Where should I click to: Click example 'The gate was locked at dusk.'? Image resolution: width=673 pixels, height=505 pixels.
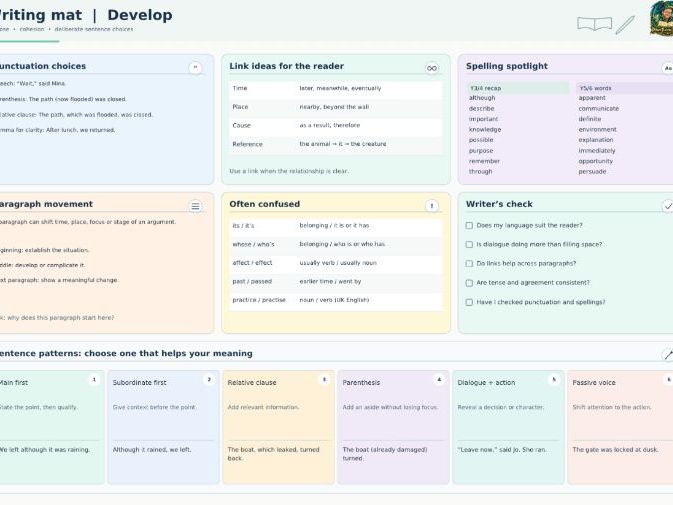coord(615,450)
